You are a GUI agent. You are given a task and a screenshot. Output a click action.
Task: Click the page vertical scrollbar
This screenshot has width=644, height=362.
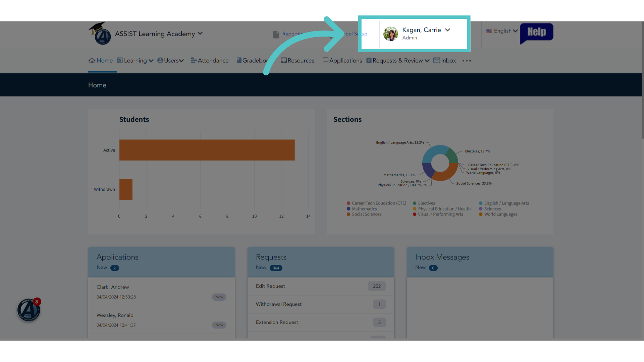point(643,80)
